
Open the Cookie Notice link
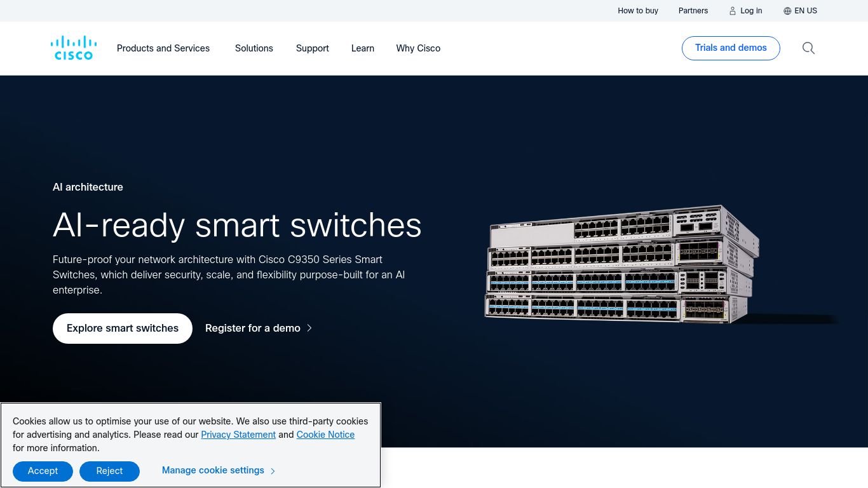pyautogui.click(x=325, y=435)
